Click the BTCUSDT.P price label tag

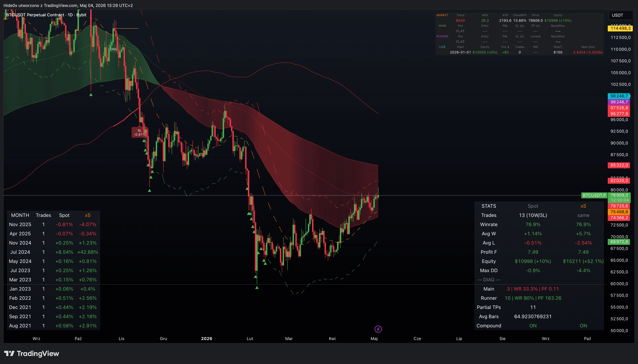[594, 195]
